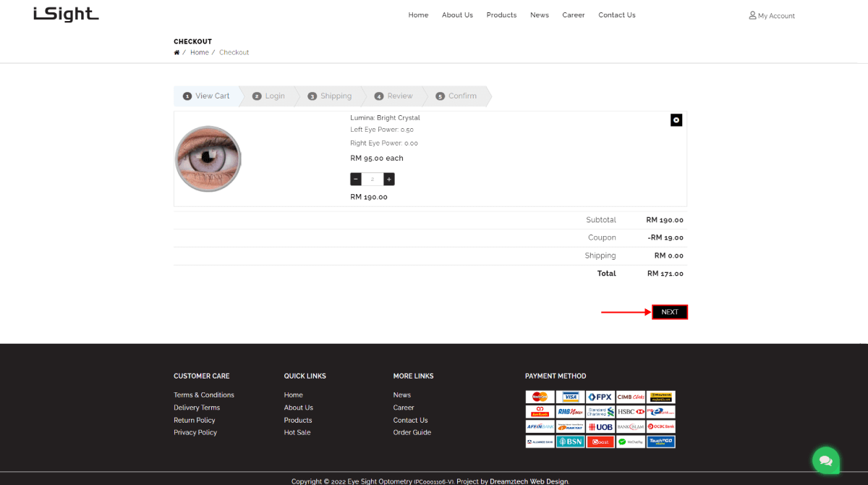The image size is (868, 485).
Task: Click the Home breadcrumb link
Action: (200, 52)
